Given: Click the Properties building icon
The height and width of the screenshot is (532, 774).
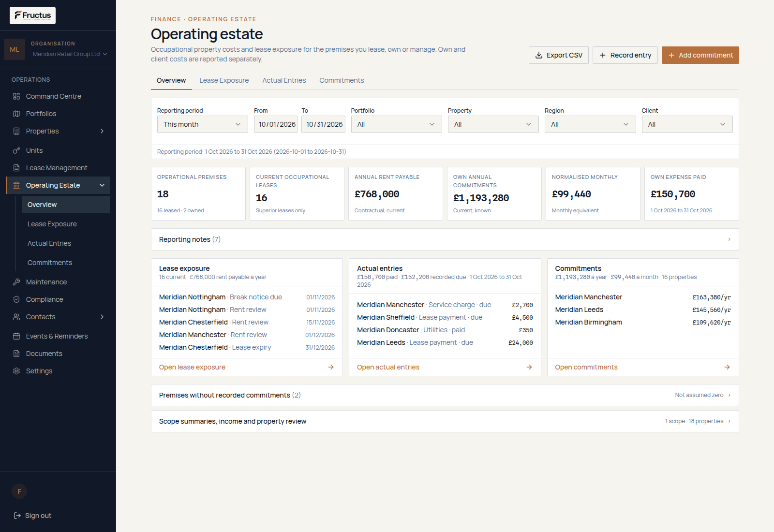Looking at the screenshot, I should pos(16,131).
